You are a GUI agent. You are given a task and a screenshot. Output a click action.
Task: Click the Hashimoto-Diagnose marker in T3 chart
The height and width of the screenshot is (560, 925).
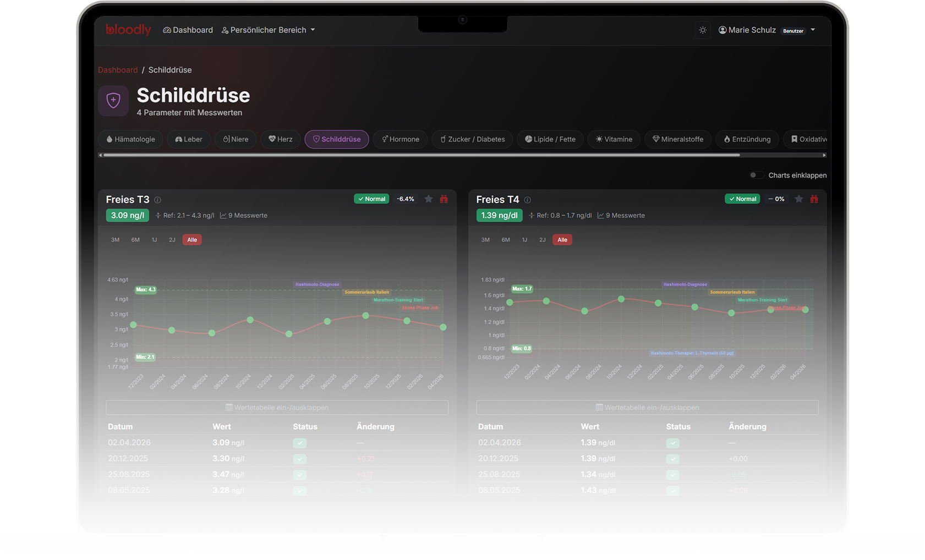point(317,284)
